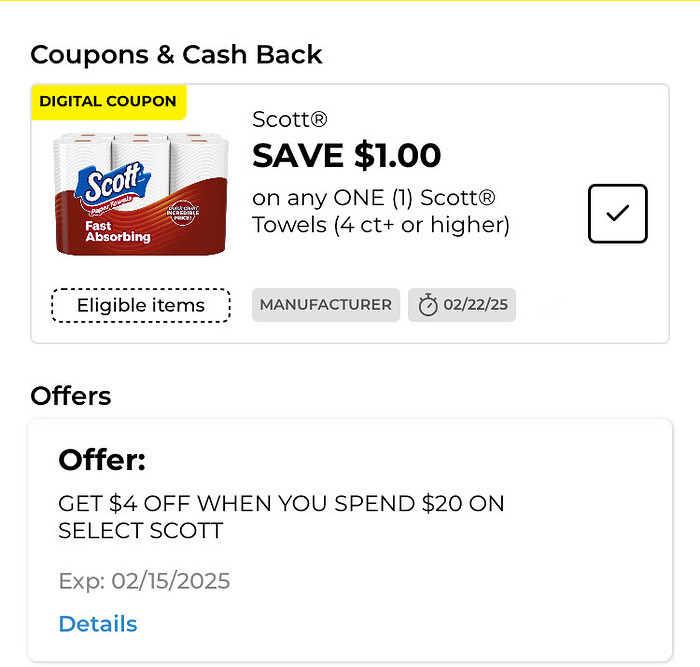Clip the Scott towels coupon checkmark box
The image size is (700, 667).
click(617, 213)
